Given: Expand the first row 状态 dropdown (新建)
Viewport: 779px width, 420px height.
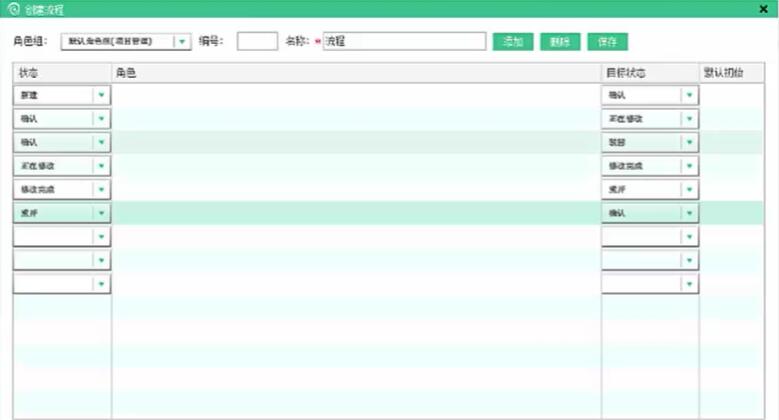Looking at the screenshot, I should pyautogui.click(x=101, y=95).
